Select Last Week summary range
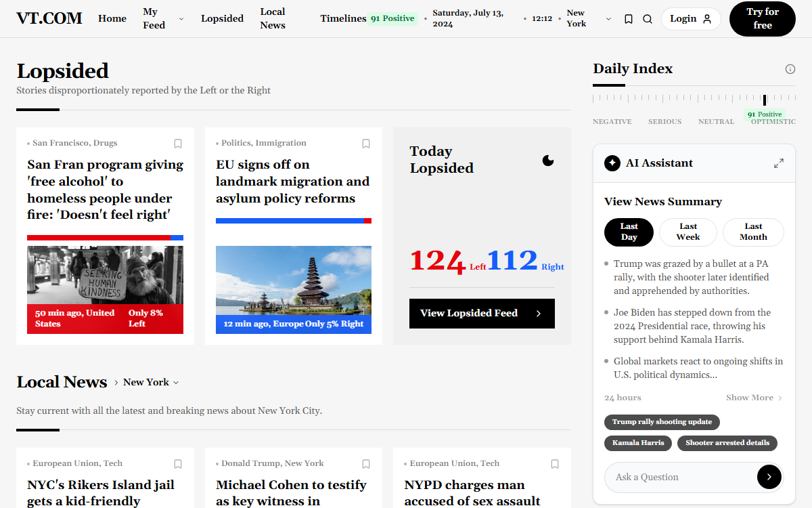Viewport: 812px width, 508px height. [688, 232]
